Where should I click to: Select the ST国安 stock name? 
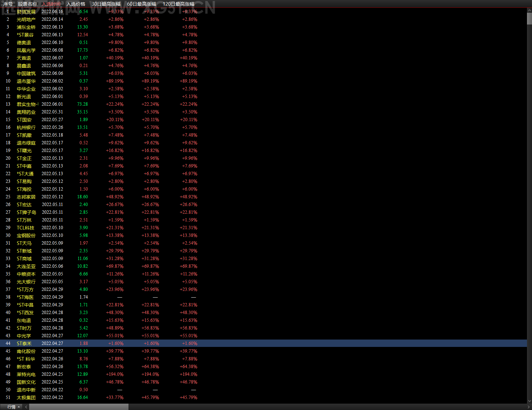click(x=24, y=120)
